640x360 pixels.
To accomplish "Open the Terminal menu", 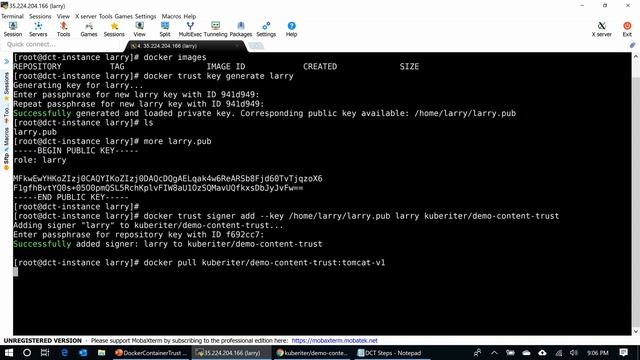I will point(12,16).
